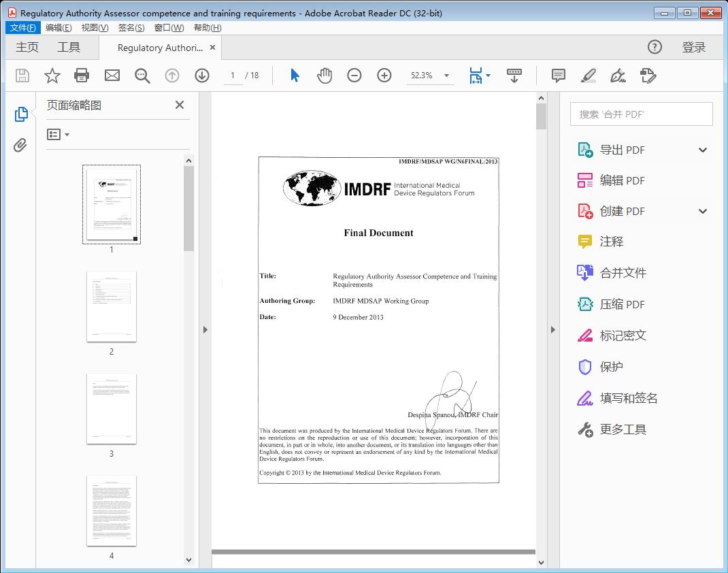Open the attachments panel with the paperclip icon

[21, 144]
